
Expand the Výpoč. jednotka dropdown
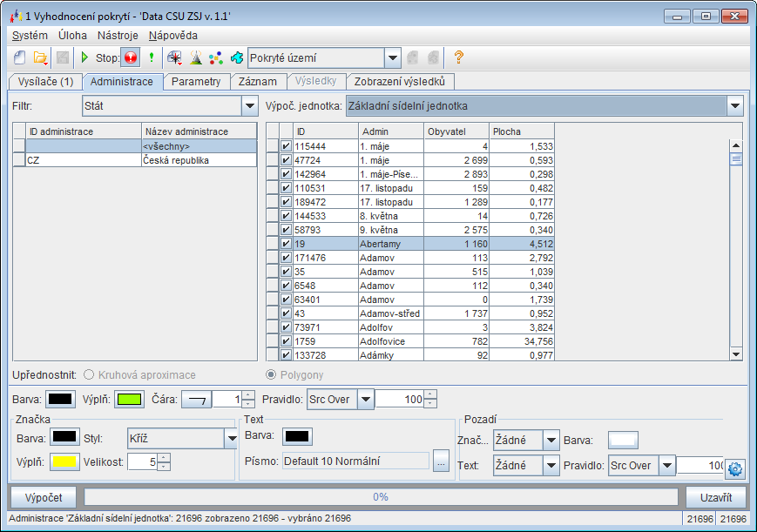pyautogui.click(x=734, y=106)
